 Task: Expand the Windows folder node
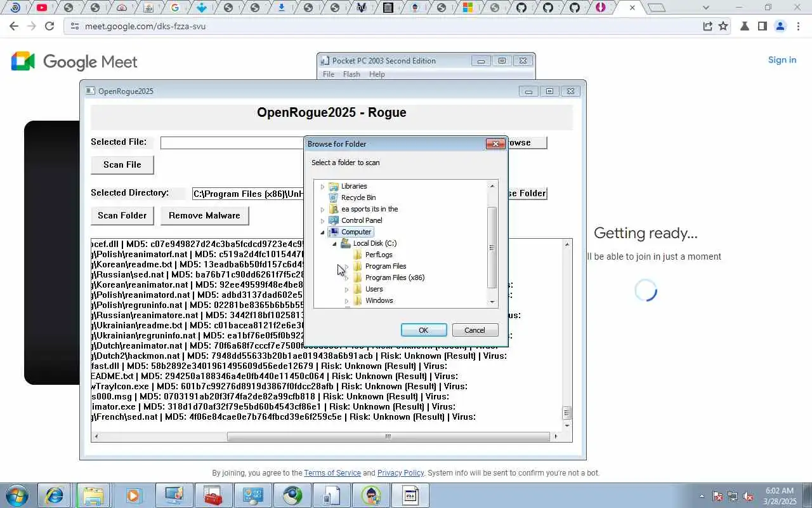point(346,301)
